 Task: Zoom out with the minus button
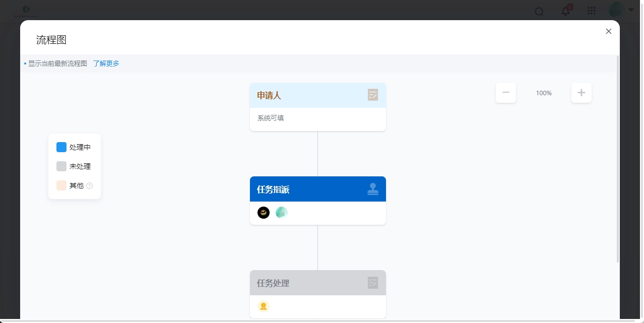[506, 93]
